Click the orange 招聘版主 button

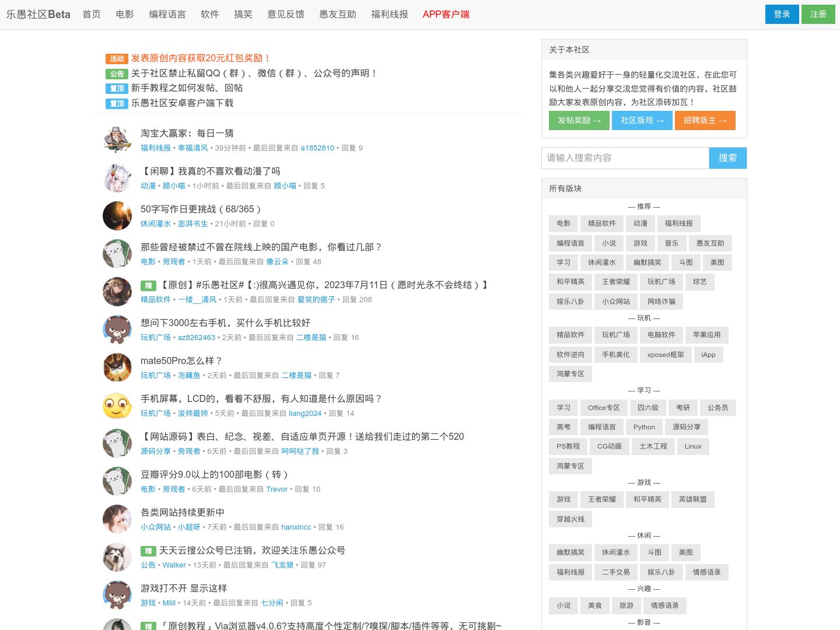coord(705,120)
